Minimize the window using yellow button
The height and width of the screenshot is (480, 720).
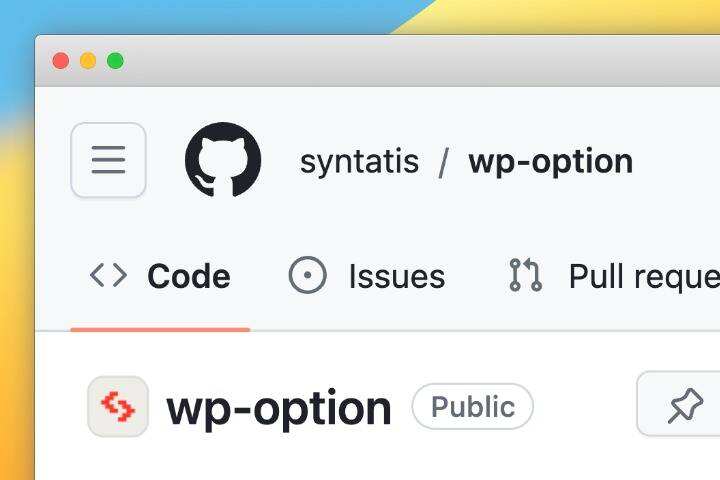[x=88, y=61]
